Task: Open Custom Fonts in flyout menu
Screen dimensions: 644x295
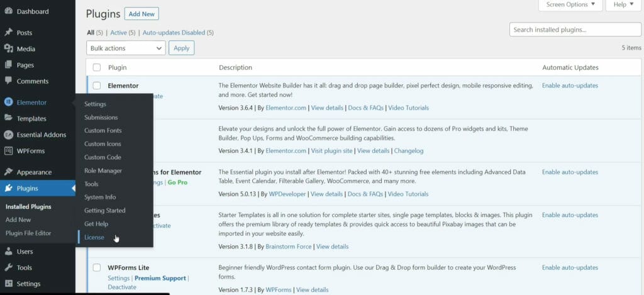Action: 103,130
